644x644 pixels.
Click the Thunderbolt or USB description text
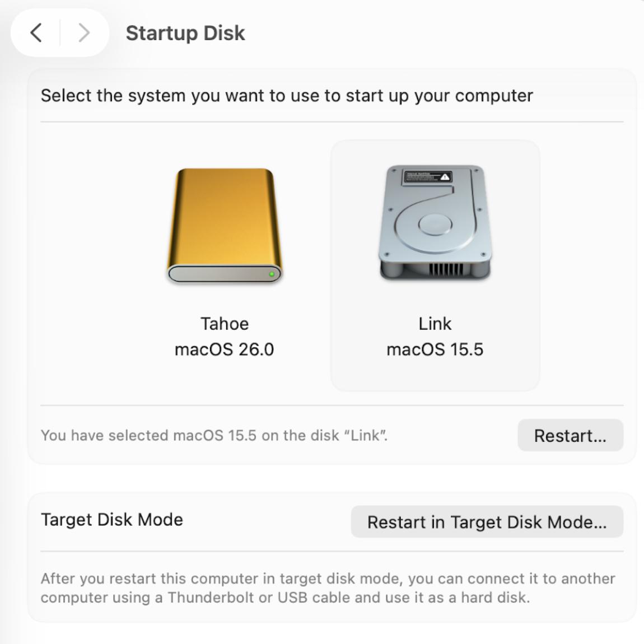[328, 588]
